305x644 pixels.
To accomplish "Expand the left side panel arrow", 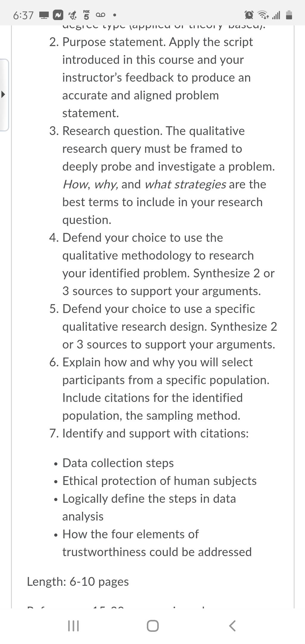I will point(3,95).
